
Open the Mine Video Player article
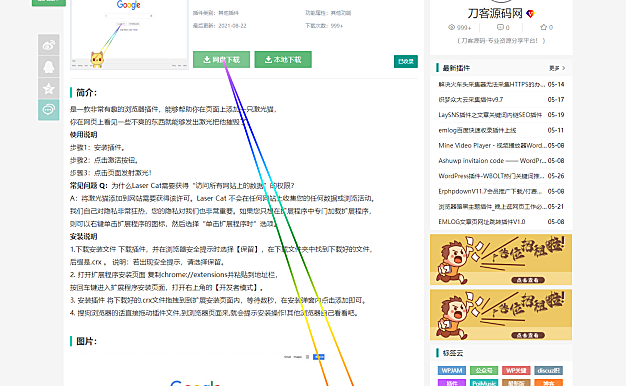(492, 145)
